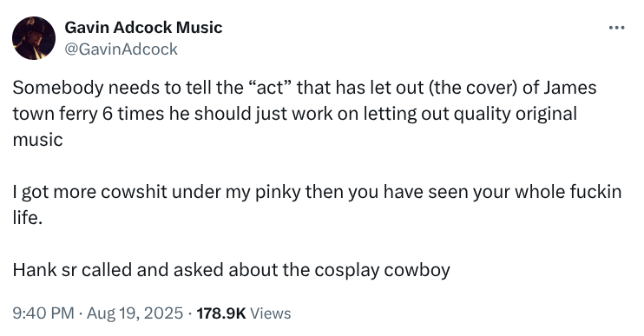644x336 pixels.
Task: View the 178.9K view count
Action: tap(221, 313)
